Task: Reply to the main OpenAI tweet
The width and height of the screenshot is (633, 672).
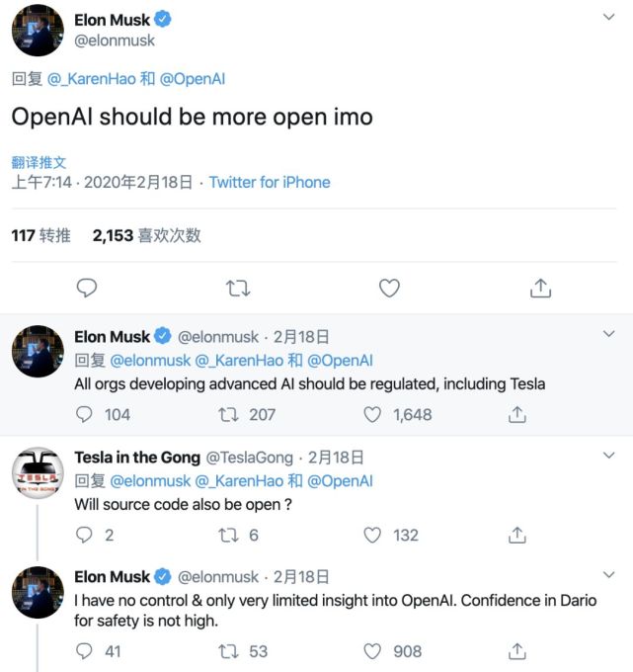Action: [87, 288]
